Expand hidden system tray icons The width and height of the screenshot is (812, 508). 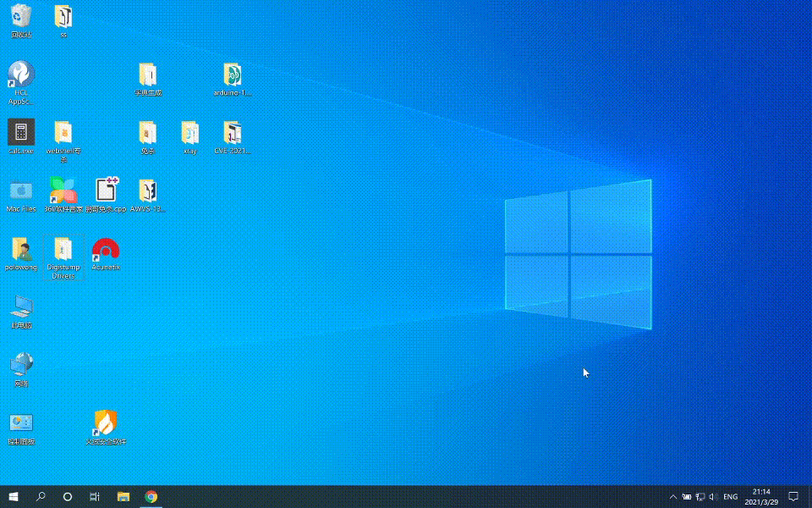(x=672, y=497)
